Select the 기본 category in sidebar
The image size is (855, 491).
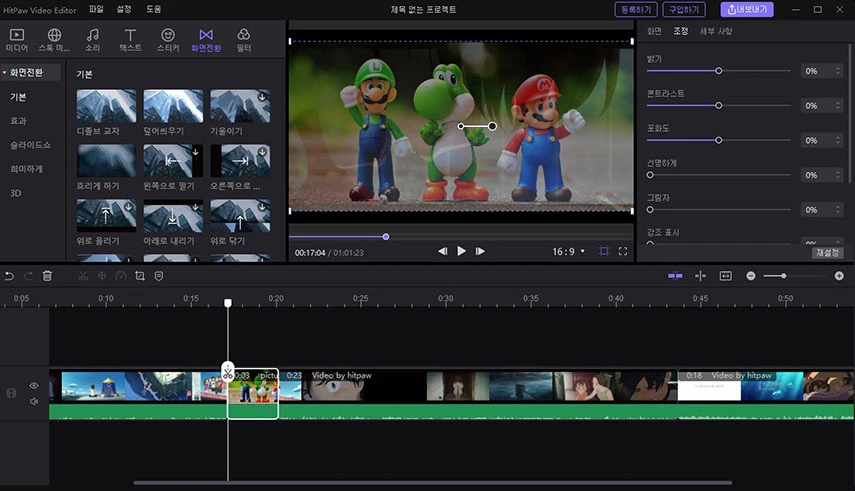[x=18, y=97]
